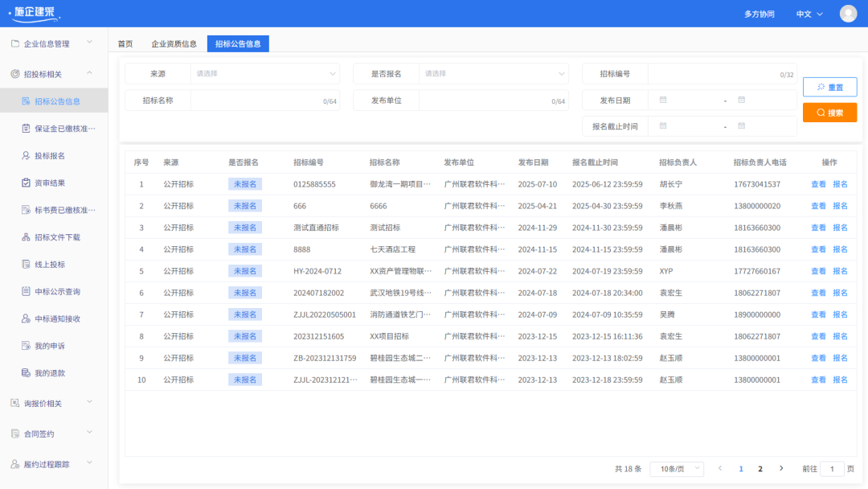Click the 合同签约 sidebar icon
Image resolution: width=868 pixels, height=489 pixels.
(15, 433)
